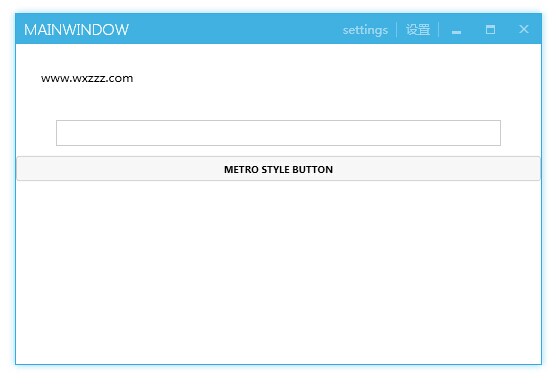Click the Metro Style Button
Viewport: 556px width, 384px height.
tap(279, 169)
